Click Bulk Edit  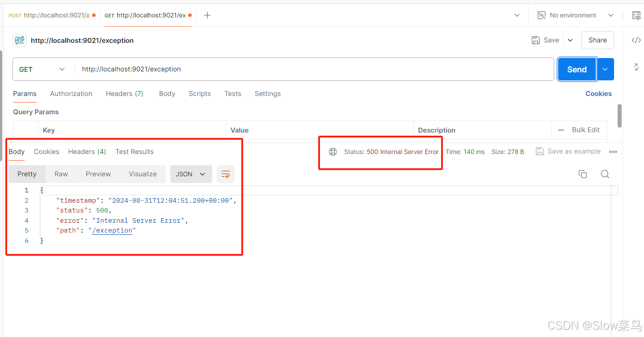[x=586, y=130]
